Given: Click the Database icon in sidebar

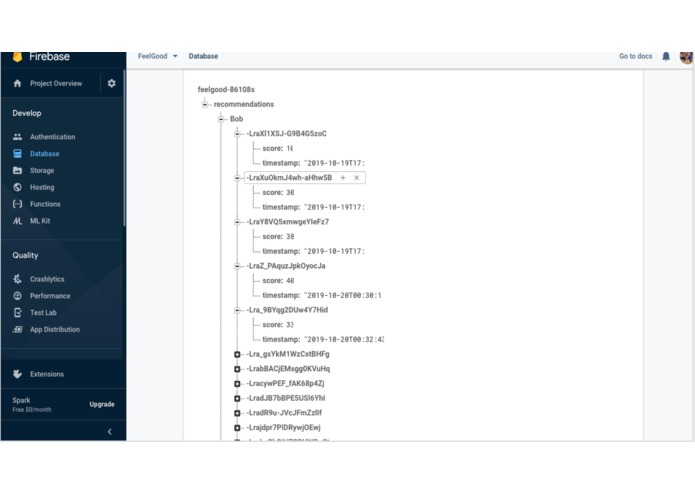Looking at the screenshot, I should (x=17, y=154).
